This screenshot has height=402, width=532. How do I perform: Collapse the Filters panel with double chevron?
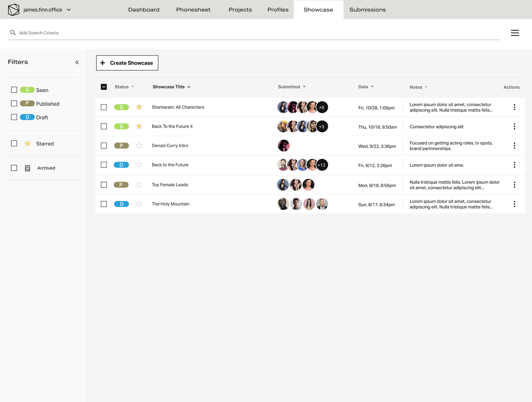77,63
